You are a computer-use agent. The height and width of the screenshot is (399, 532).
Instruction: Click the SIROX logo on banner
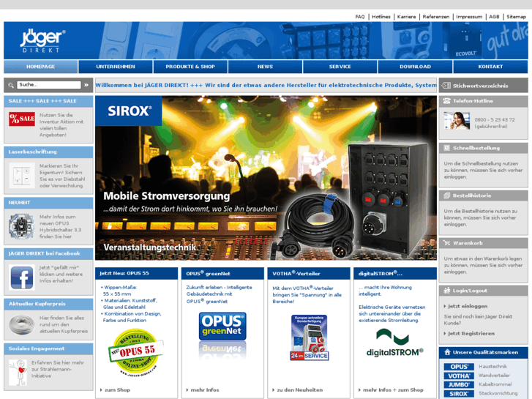(x=129, y=111)
